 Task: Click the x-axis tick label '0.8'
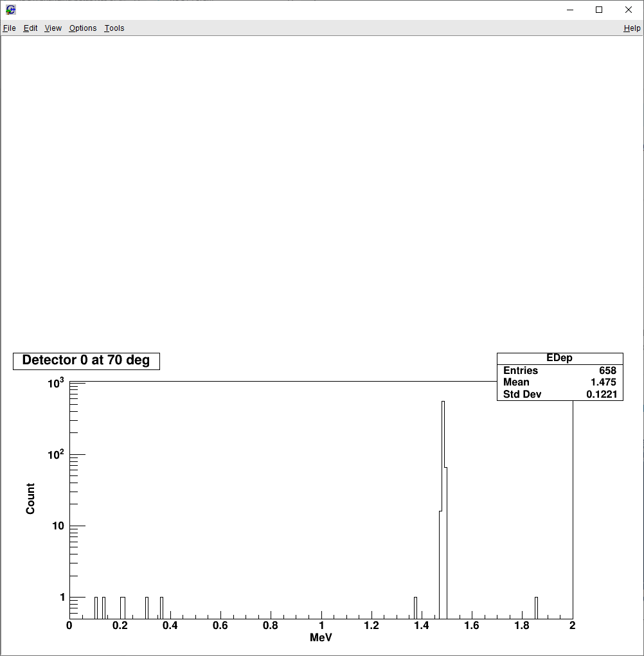point(271,626)
